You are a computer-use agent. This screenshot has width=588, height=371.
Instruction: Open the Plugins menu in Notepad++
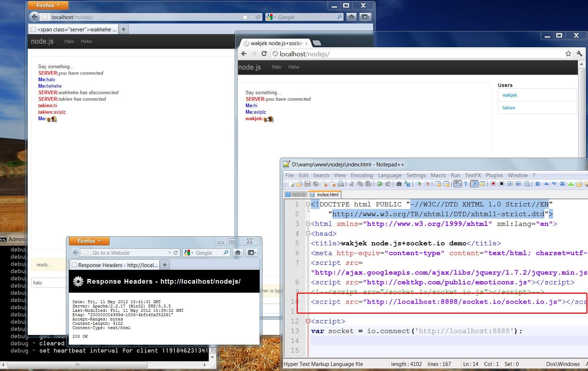(494, 175)
